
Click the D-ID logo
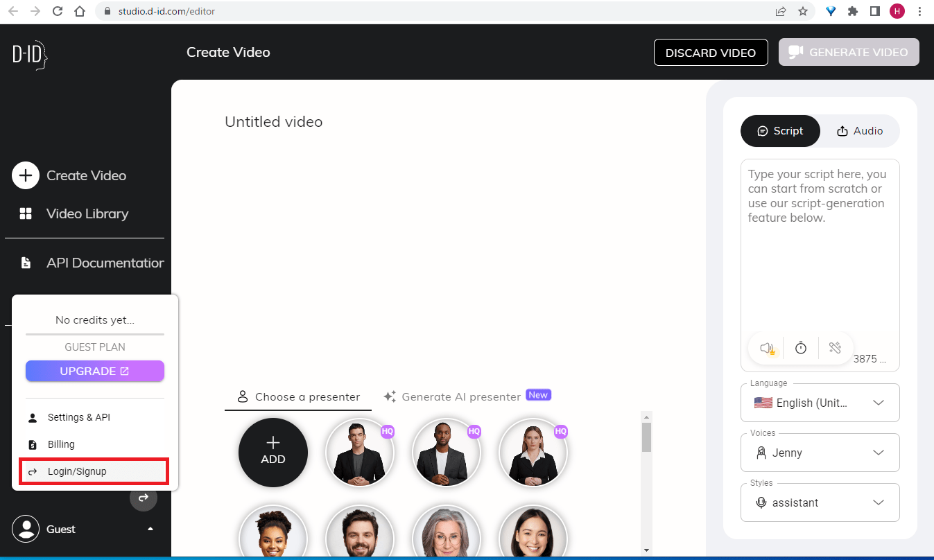[x=30, y=53]
